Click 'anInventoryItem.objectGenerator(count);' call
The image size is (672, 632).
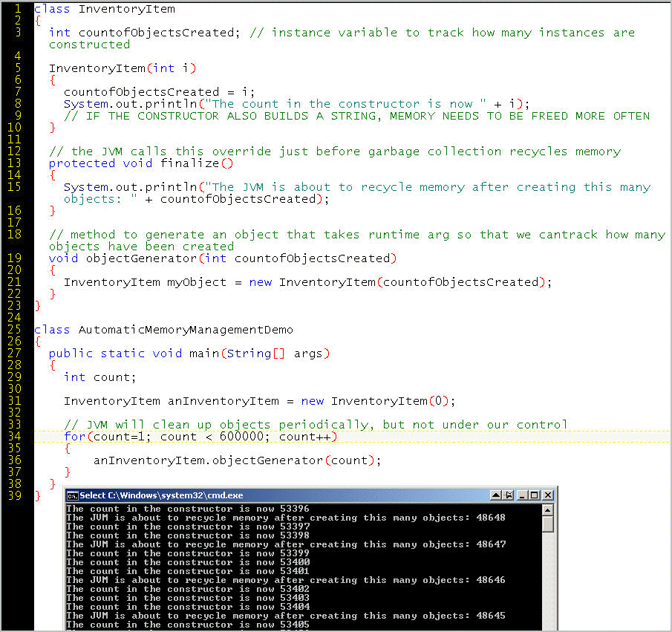coord(237,460)
